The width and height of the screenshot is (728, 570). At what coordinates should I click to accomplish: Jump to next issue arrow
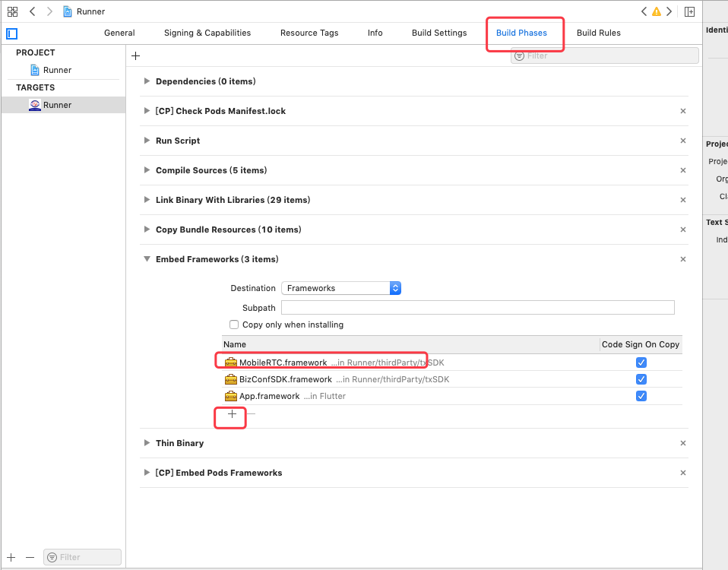coord(669,11)
